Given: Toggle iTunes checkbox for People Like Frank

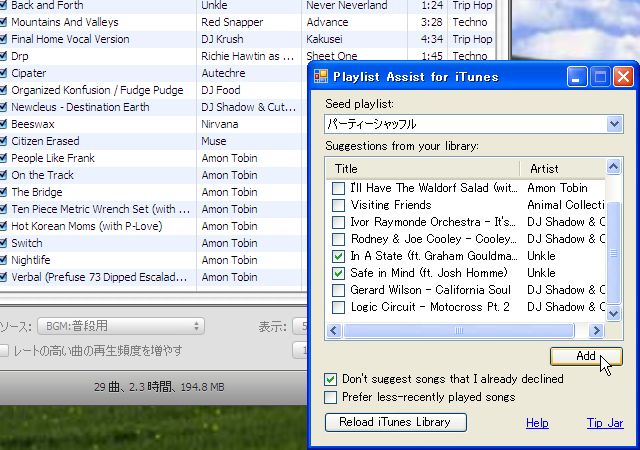Looking at the screenshot, I should pos(3,158).
